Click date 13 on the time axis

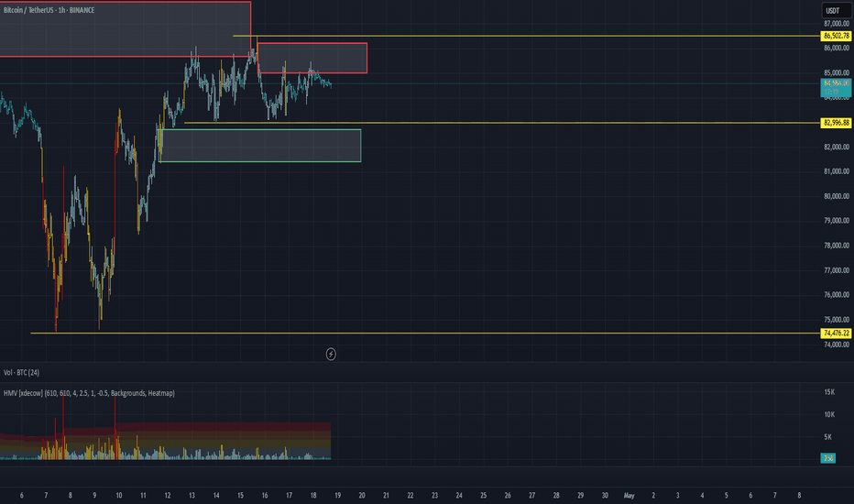pos(192,495)
